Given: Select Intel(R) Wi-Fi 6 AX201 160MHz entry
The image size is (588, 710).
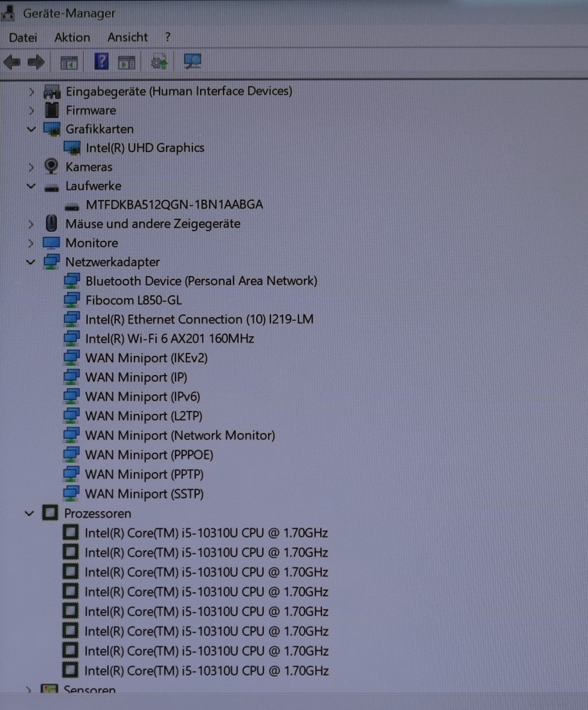Looking at the screenshot, I should tap(169, 339).
